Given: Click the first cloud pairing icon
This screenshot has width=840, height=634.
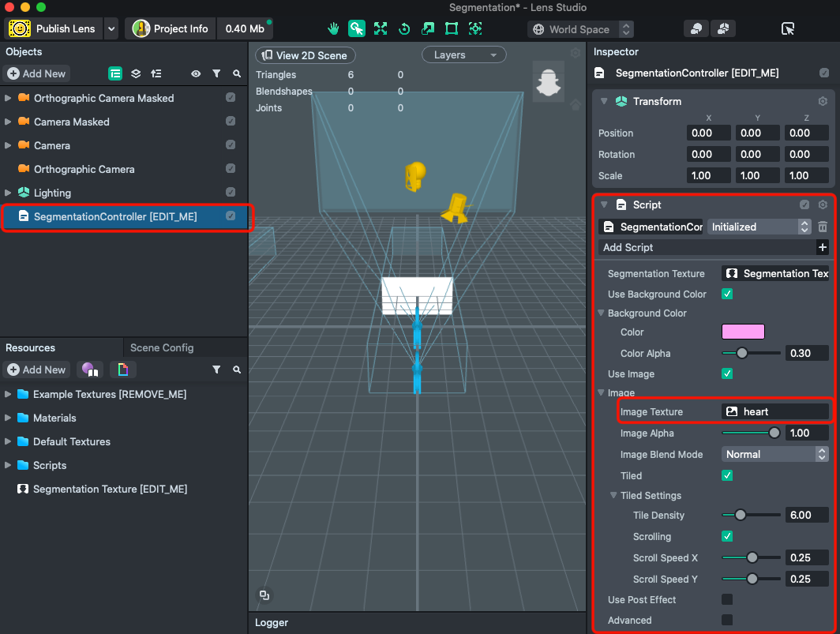Looking at the screenshot, I should point(696,29).
